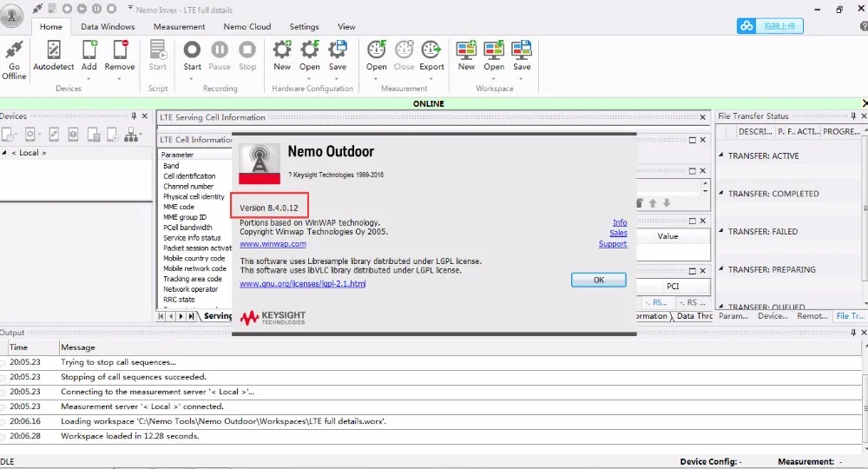This screenshot has width=868, height=469.
Task: Open a hardware configuration
Action: 310,50
